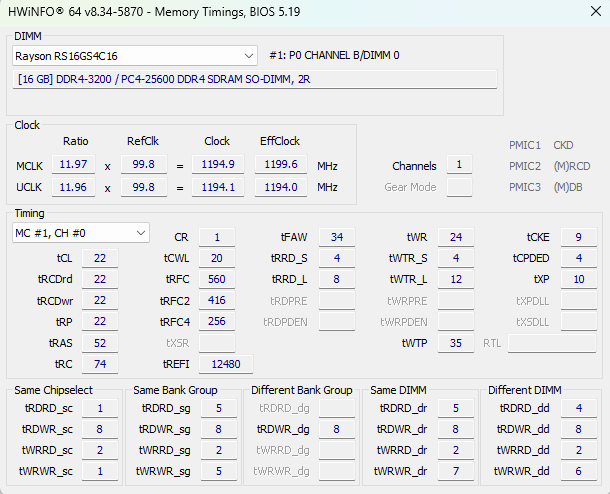Select the tWRRD_dr value field

click(456, 450)
